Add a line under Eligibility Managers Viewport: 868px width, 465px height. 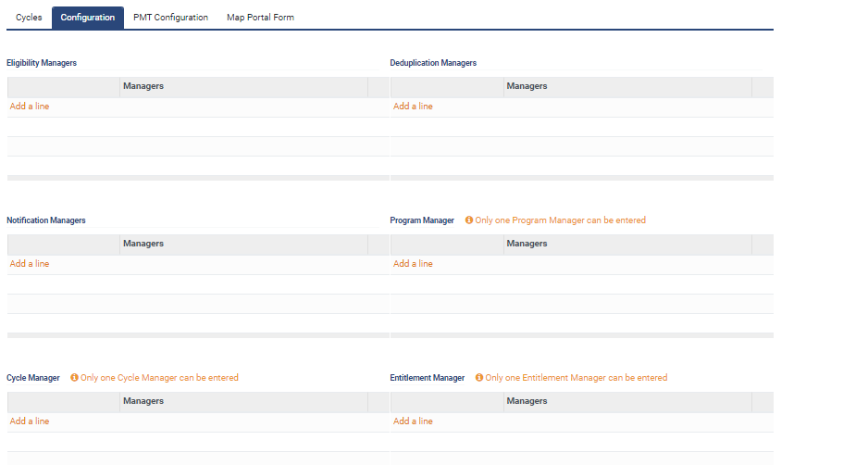[x=30, y=107]
